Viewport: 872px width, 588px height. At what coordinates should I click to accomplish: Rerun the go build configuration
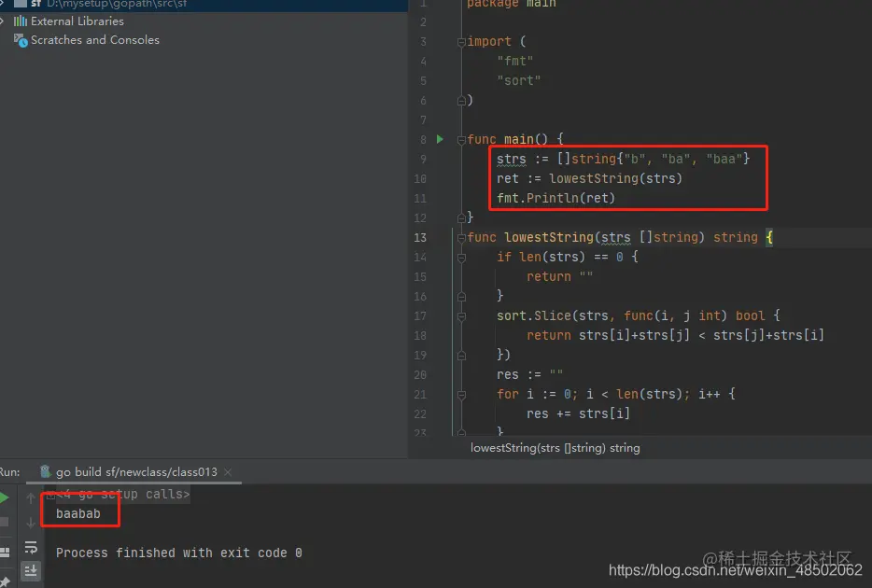click(4, 497)
